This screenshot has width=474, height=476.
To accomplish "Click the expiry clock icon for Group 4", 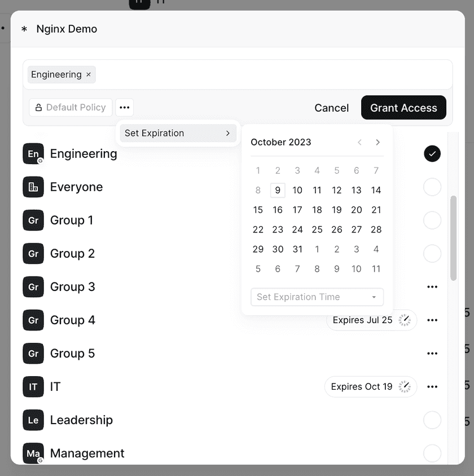I will [405, 320].
